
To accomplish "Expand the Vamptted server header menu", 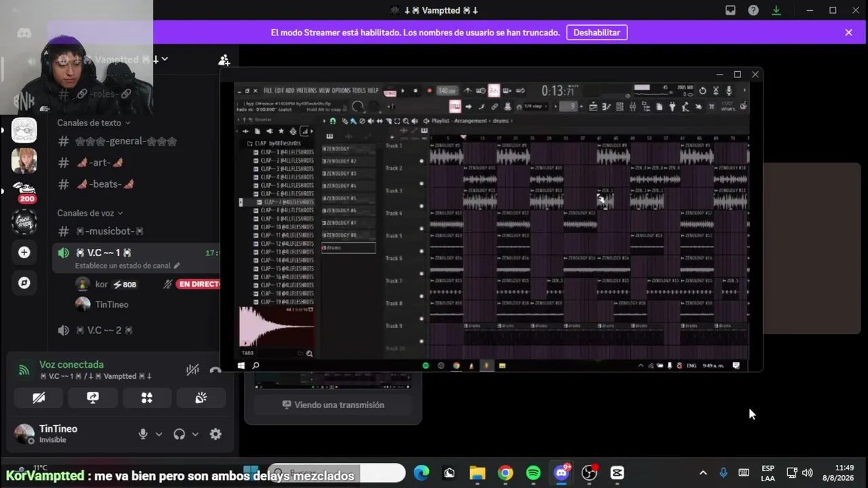I will pyautogui.click(x=164, y=60).
